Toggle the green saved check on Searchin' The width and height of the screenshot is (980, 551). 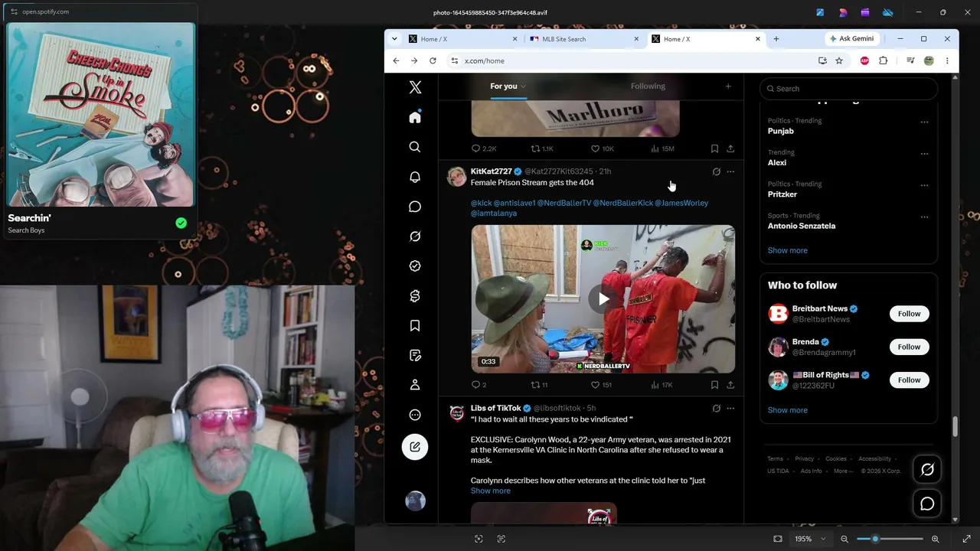[181, 223]
